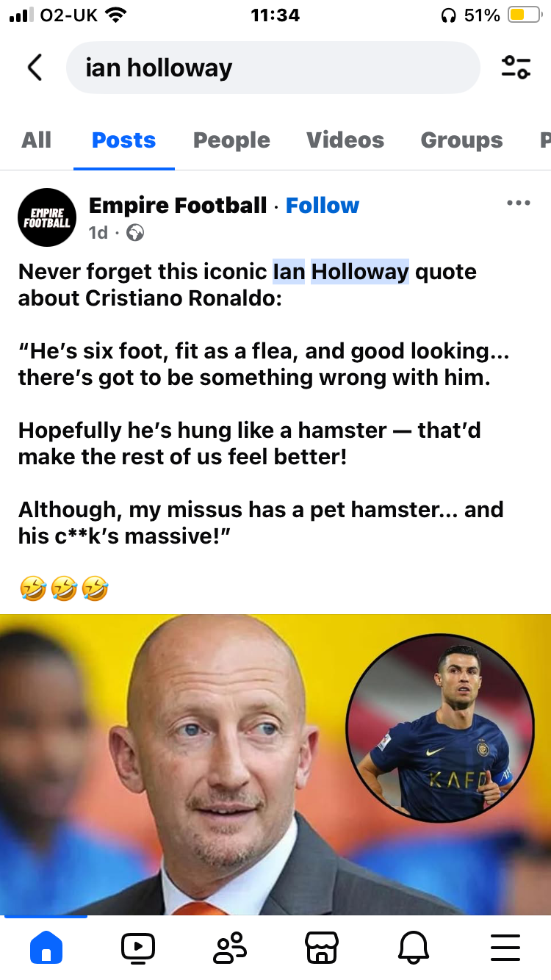
Task: Tap the back arrow icon
Action: [x=35, y=68]
